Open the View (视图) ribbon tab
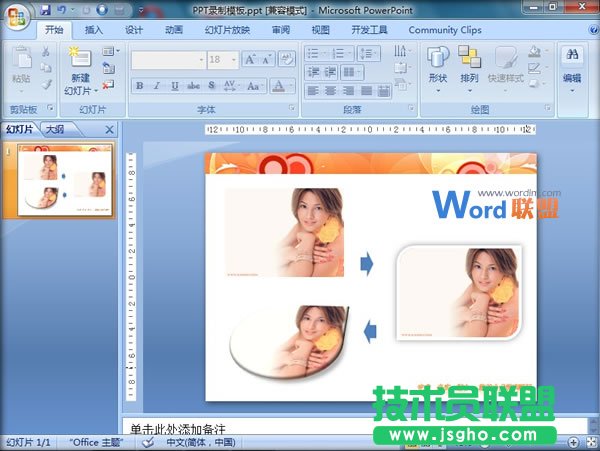This screenshot has height=451, width=600. pyautogui.click(x=321, y=30)
